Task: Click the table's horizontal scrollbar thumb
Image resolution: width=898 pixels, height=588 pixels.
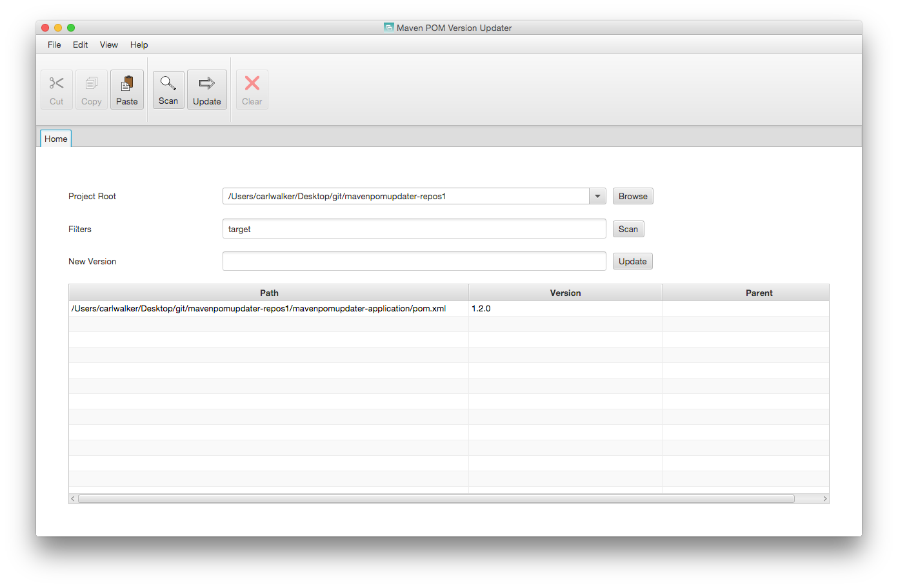Action: (437, 499)
